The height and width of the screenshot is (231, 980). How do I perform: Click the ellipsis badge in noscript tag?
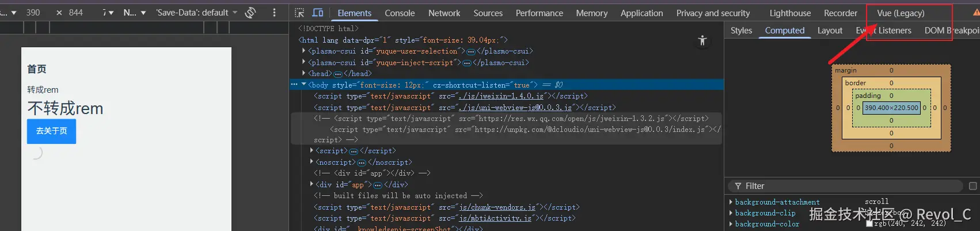click(x=362, y=162)
